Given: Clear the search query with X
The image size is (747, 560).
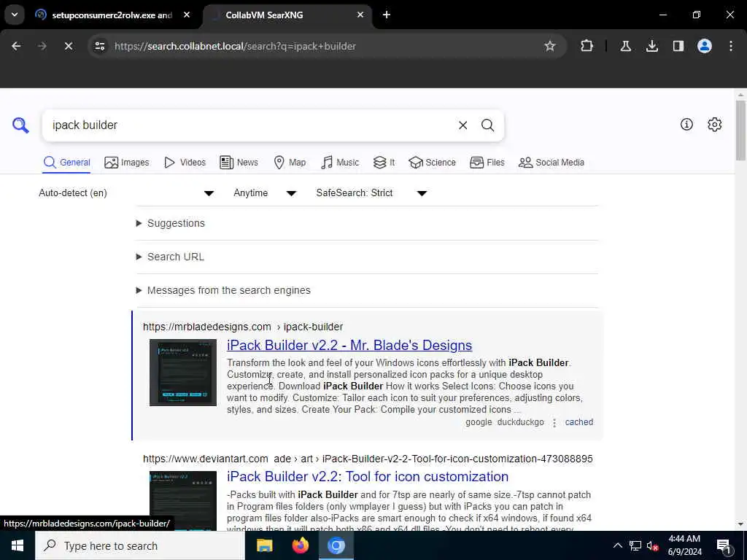Looking at the screenshot, I should pyautogui.click(x=462, y=125).
